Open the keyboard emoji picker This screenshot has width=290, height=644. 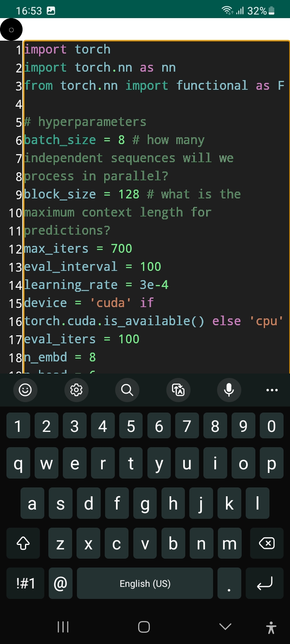[25, 390]
